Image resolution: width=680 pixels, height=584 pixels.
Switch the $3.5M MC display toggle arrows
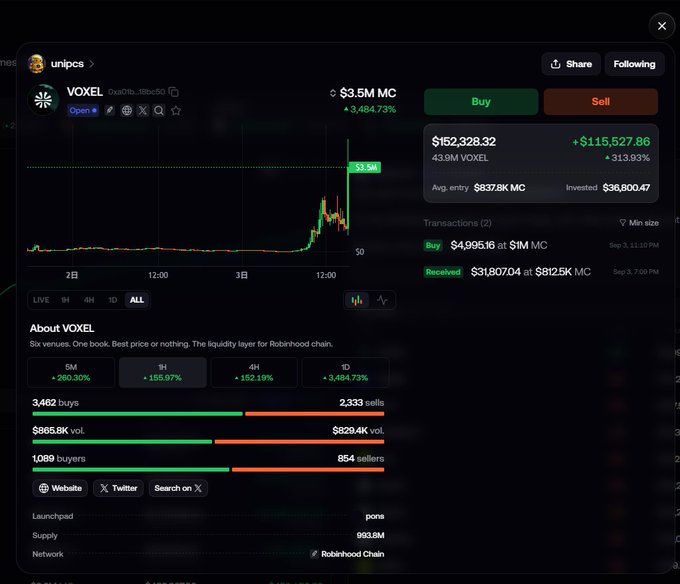coord(333,93)
